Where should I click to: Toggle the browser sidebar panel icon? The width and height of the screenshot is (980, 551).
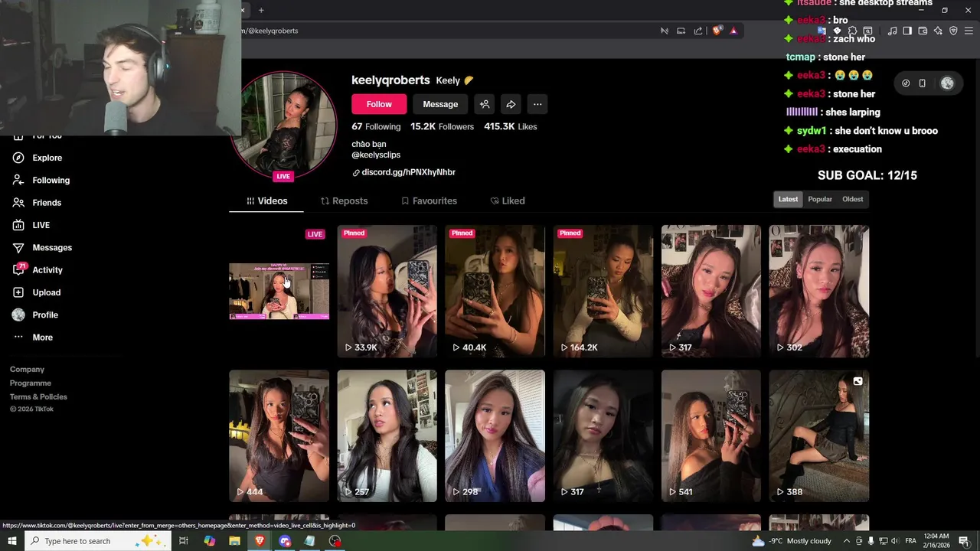pyautogui.click(x=907, y=31)
